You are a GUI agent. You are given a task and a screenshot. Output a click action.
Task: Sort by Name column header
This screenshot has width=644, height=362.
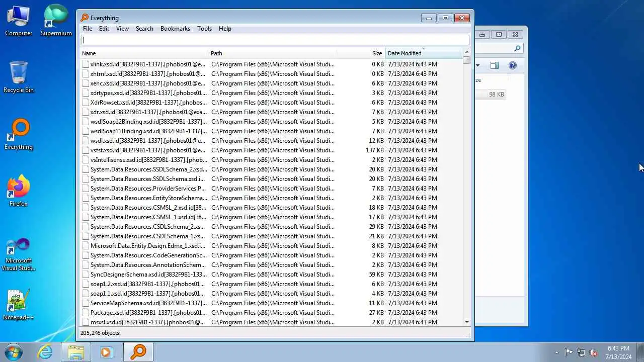(x=145, y=53)
